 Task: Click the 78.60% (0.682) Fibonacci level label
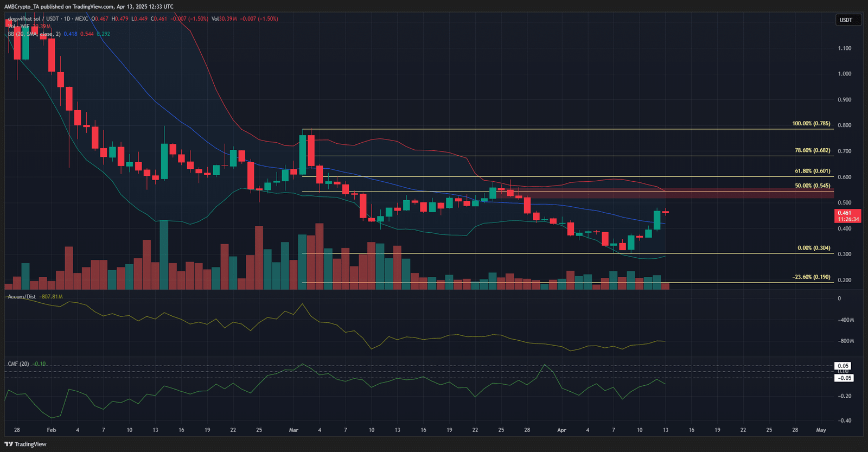coord(812,150)
